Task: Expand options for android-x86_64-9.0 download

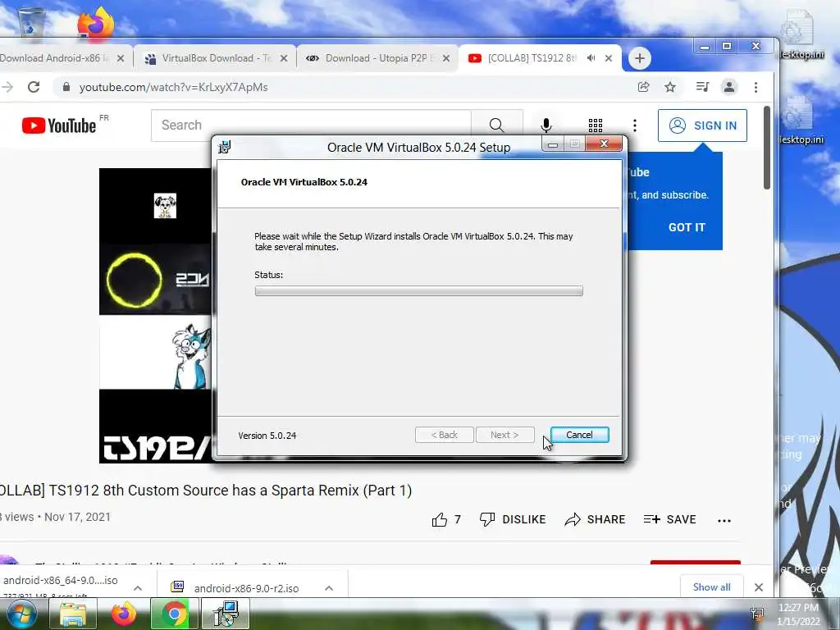Action: click(x=138, y=588)
